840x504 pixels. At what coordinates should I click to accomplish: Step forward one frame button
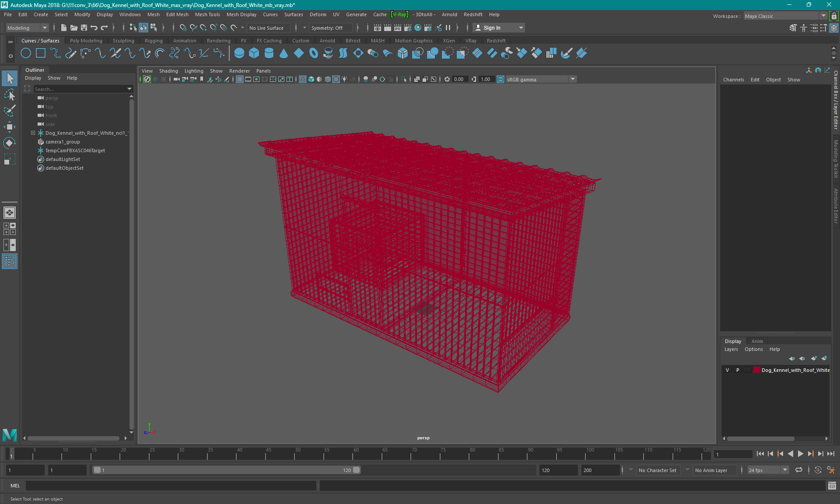tap(820, 454)
